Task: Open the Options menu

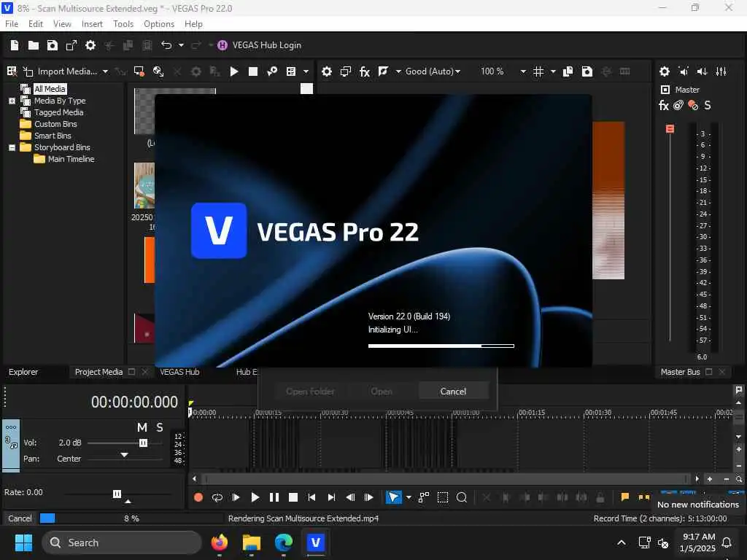Action: pos(158,24)
